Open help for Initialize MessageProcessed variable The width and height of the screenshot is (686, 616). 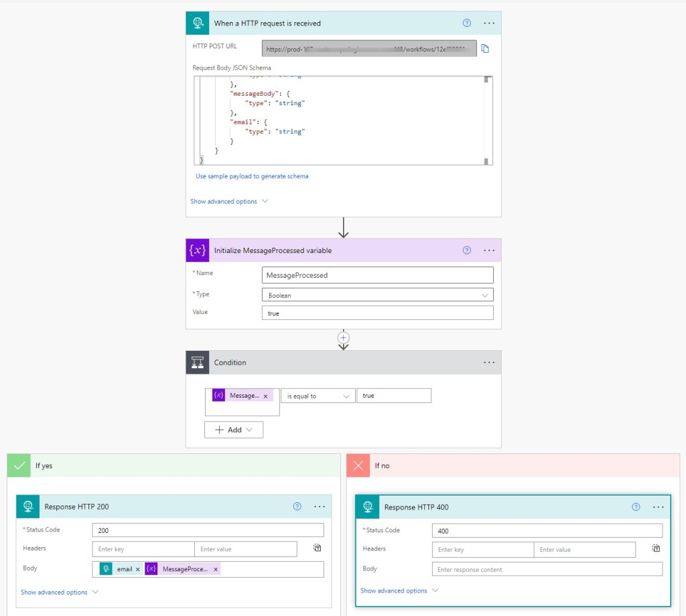pyautogui.click(x=467, y=250)
